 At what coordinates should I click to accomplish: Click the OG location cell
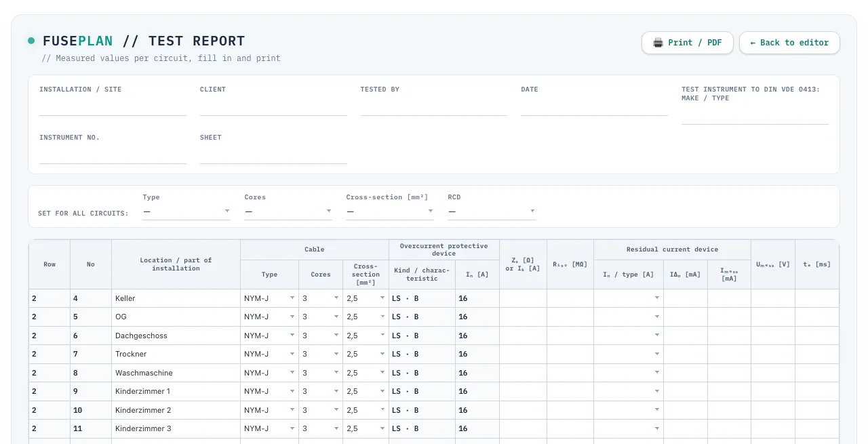[x=176, y=317]
